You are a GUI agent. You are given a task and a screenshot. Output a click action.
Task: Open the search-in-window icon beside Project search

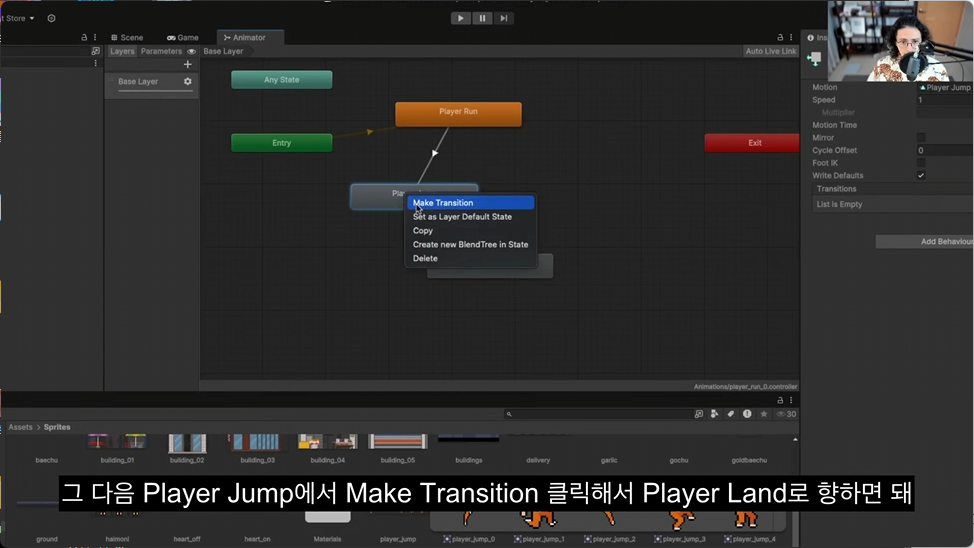pos(699,414)
